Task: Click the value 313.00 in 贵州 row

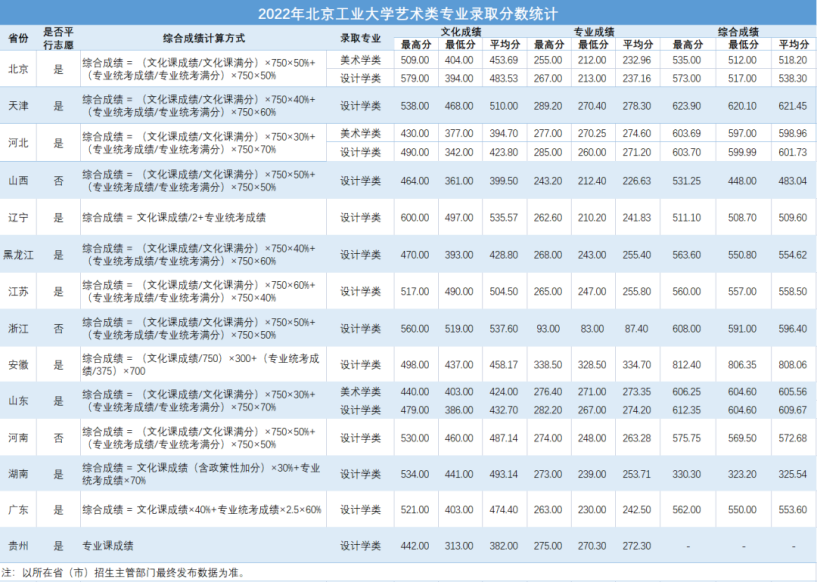Action: click(x=459, y=546)
